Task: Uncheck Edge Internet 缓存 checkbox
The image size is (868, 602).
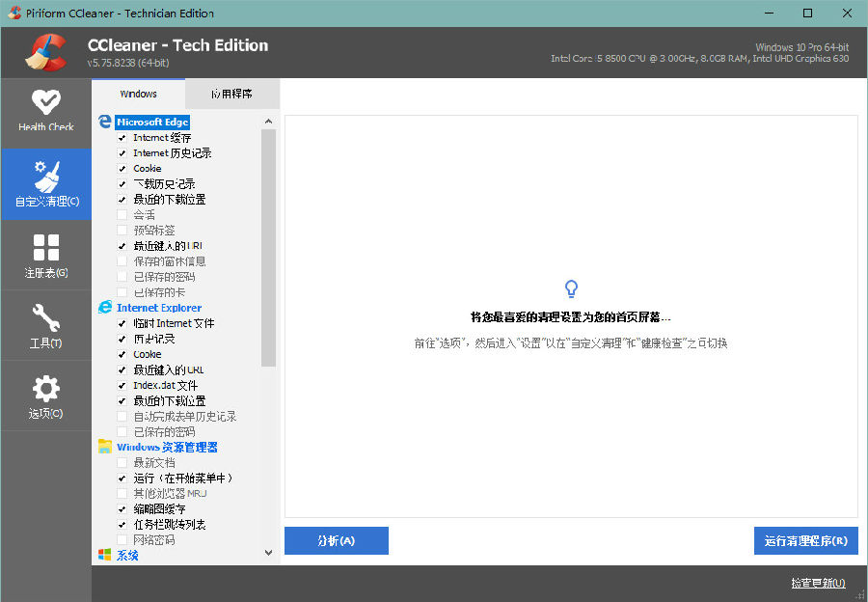Action: tap(122, 137)
